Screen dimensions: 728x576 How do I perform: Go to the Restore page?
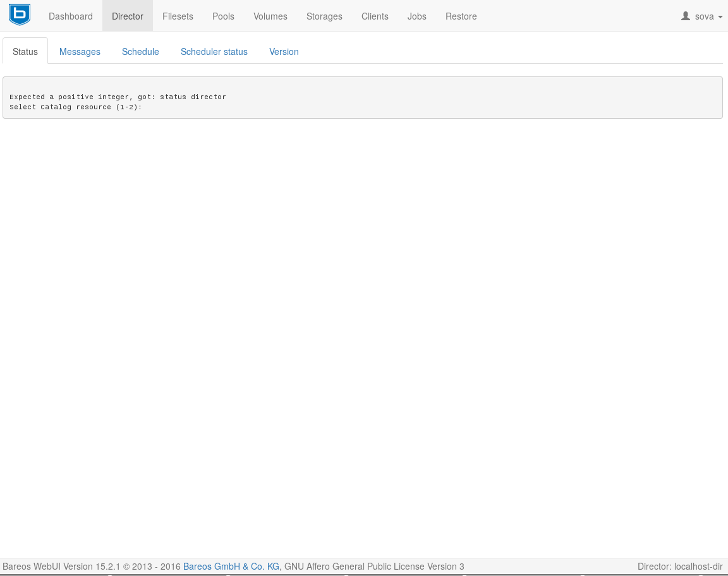[461, 16]
